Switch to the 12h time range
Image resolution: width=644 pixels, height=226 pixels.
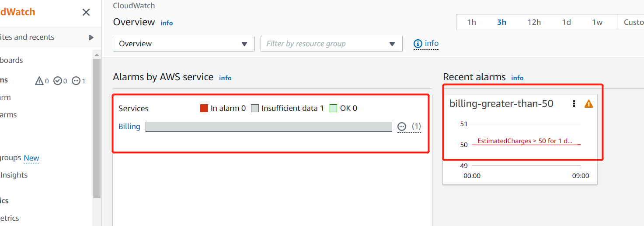(x=534, y=22)
